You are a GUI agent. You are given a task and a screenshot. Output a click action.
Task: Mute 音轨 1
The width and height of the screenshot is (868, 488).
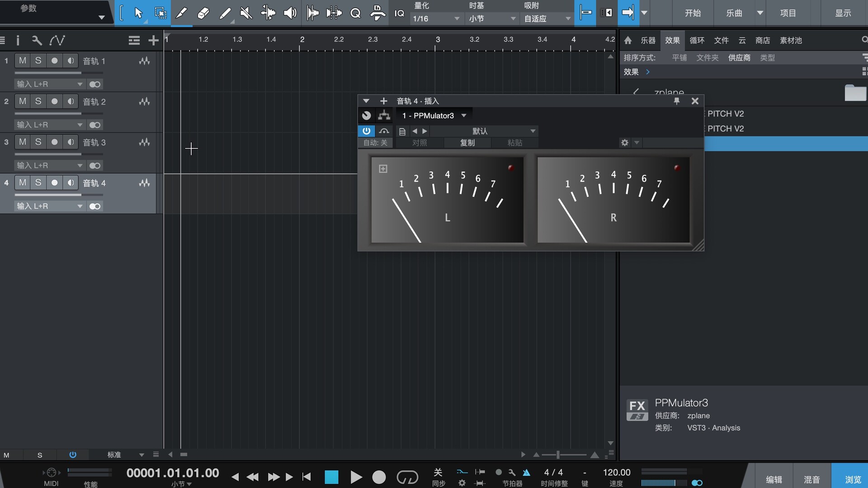(x=22, y=60)
